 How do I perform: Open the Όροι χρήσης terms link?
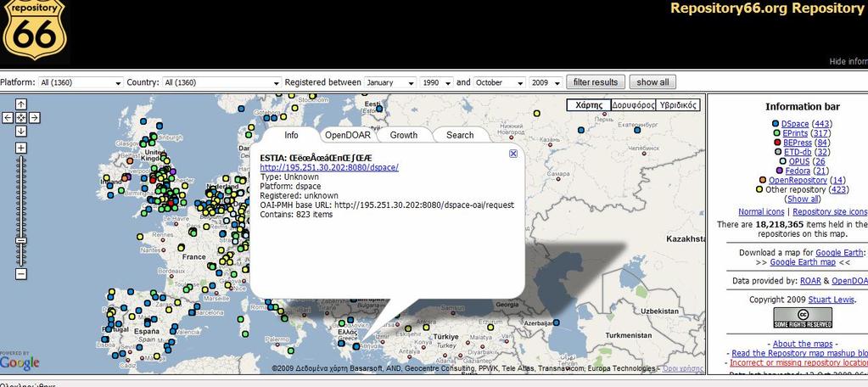coord(683,368)
